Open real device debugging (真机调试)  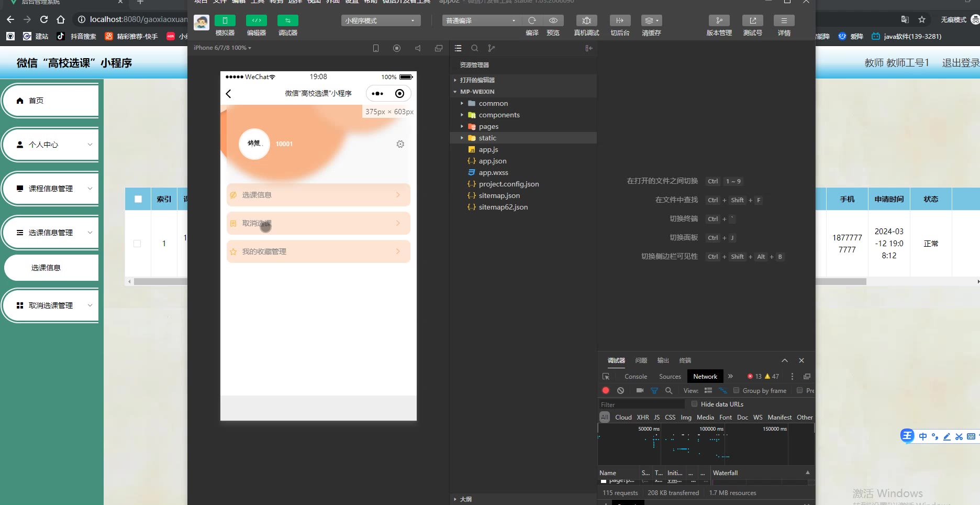tap(586, 21)
